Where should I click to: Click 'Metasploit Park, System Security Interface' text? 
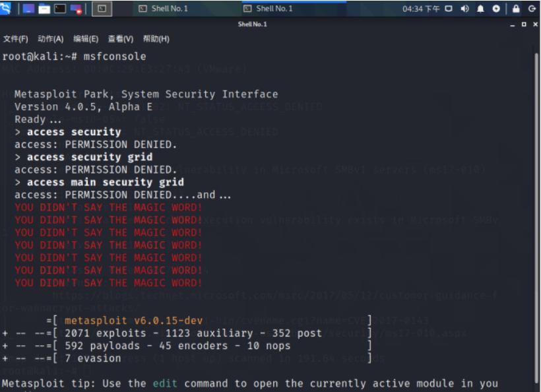tap(146, 94)
